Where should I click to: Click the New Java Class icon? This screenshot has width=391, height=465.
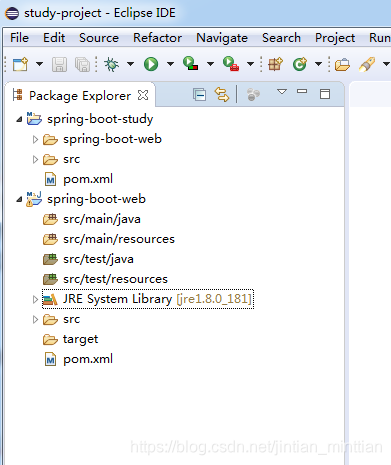point(300,64)
